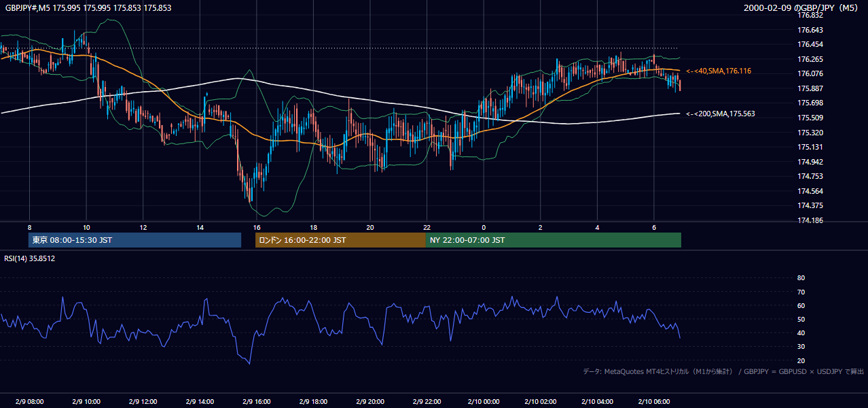
Task: Click the 175.320 price axis label
Action: [810, 133]
